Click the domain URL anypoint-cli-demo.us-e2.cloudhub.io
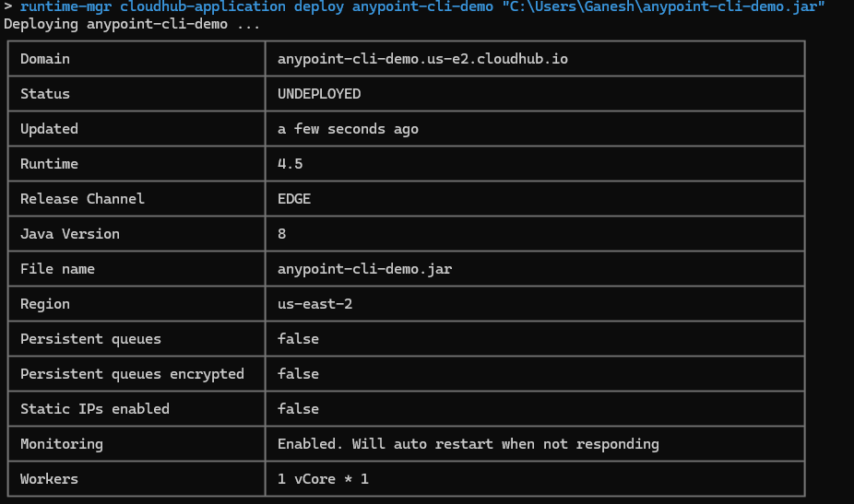 pyautogui.click(x=422, y=59)
